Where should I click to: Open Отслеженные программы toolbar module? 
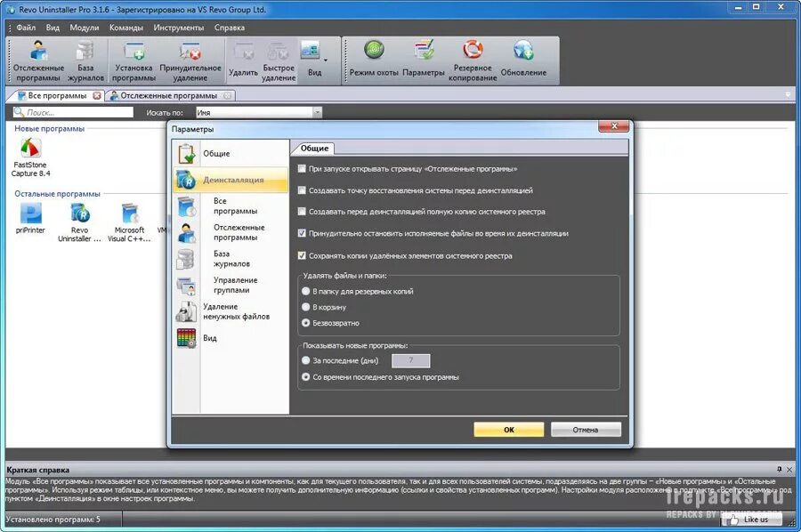38,61
